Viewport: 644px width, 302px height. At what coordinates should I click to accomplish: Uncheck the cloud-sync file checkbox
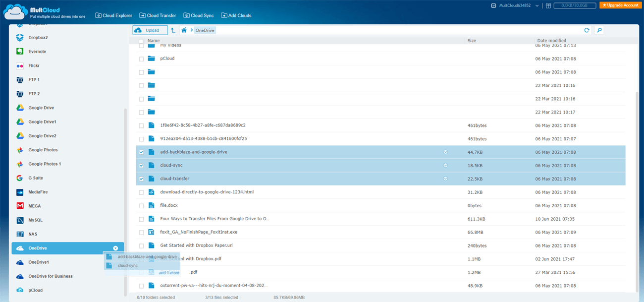click(x=141, y=166)
